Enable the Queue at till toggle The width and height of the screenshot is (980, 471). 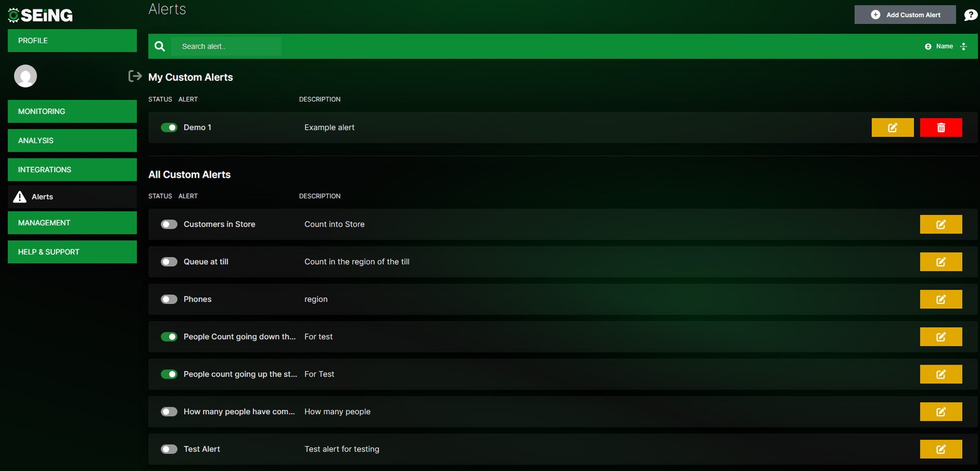(169, 262)
